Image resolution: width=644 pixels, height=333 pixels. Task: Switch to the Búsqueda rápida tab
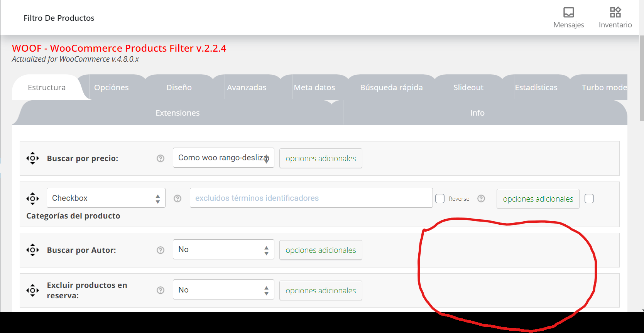tap(391, 87)
